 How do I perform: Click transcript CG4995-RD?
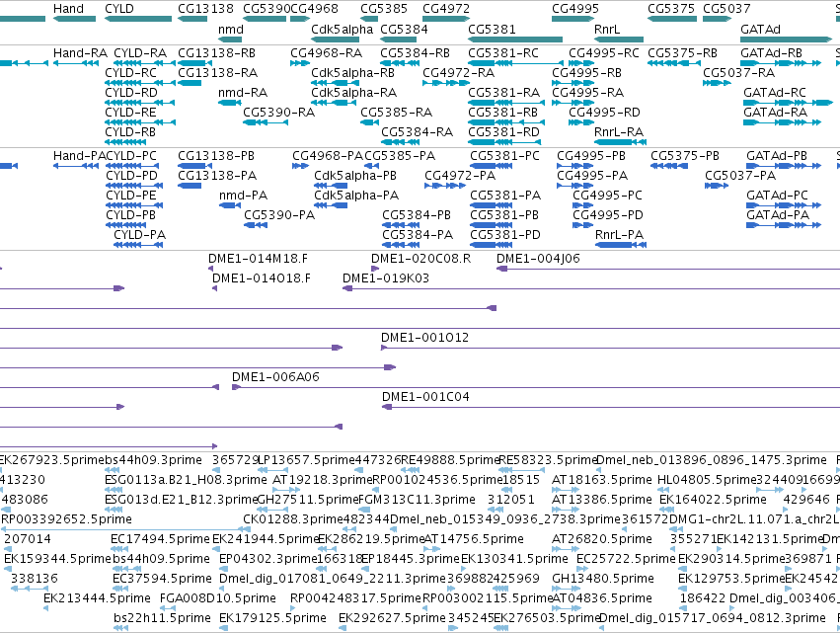pos(604,113)
